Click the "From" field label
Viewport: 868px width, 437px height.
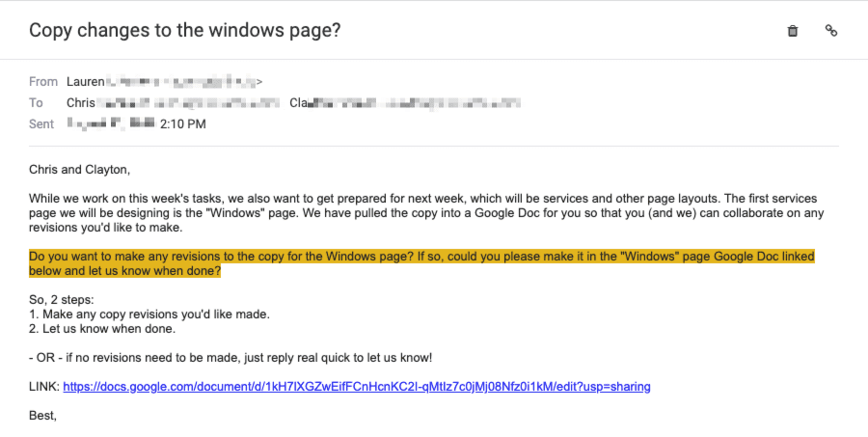(x=43, y=82)
